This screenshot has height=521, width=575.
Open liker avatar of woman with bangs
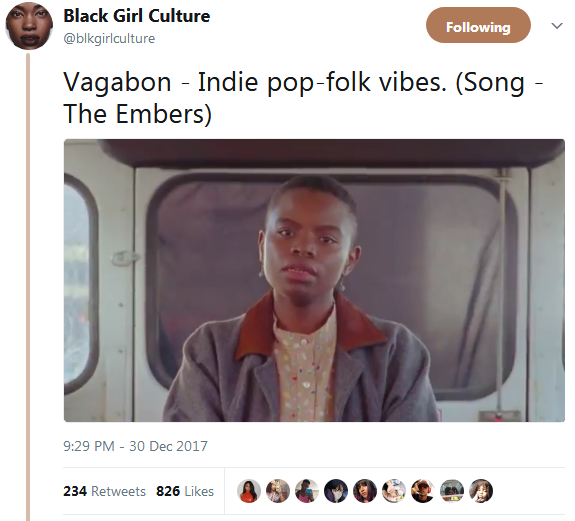(x=365, y=491)
